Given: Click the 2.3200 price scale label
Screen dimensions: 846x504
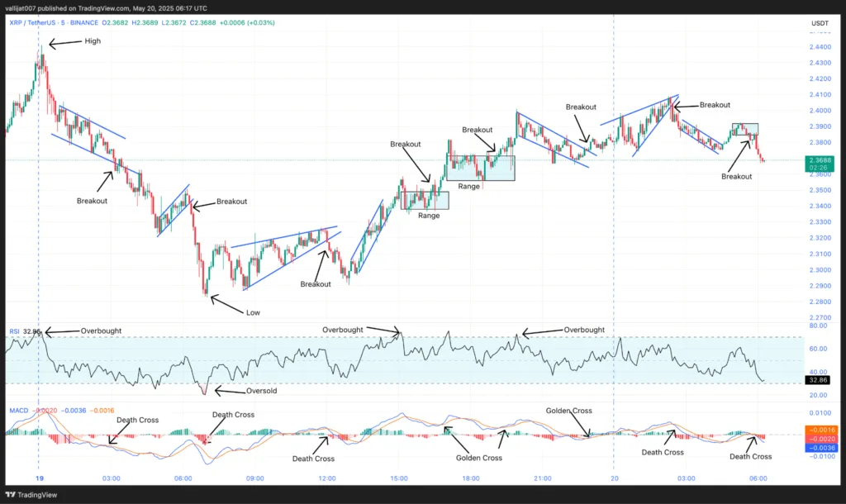Looking at the screenshot, I should [x=820, y=238].
